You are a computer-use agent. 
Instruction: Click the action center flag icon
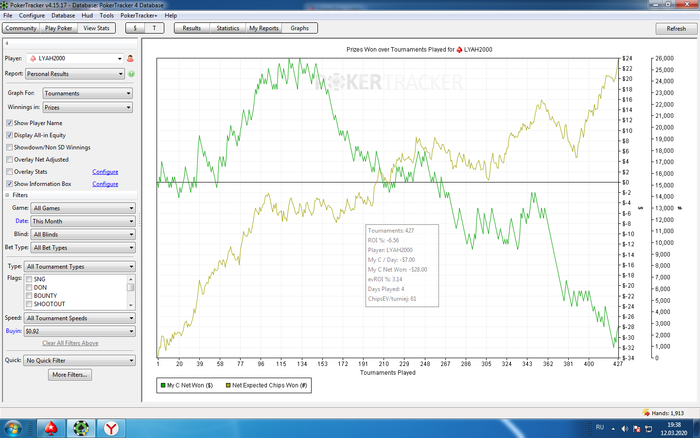pyautogui.click(x=637, y=429)
